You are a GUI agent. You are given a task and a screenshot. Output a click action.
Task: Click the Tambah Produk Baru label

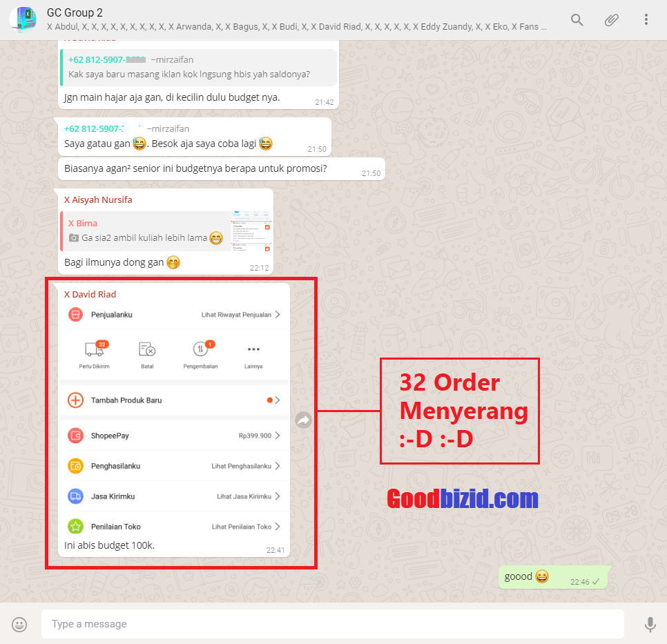click(x=126, y=400)
